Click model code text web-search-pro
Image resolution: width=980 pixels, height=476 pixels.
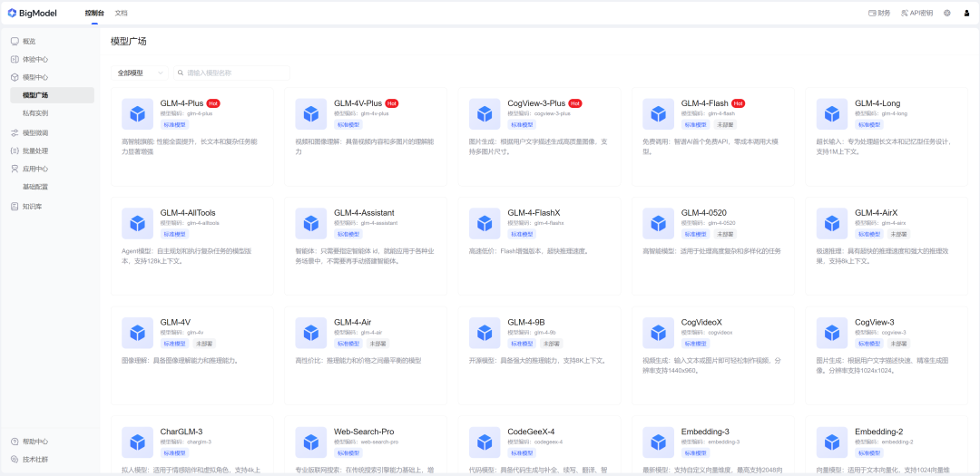(x=379, y=442)
